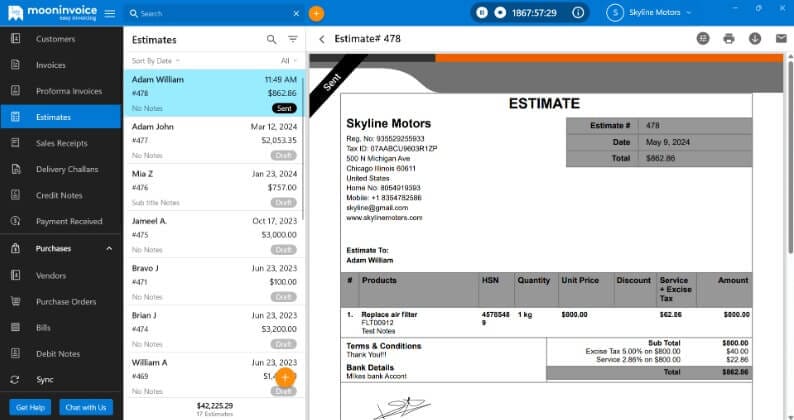The width and height of the screenshot is (794, 420).
Task: Open the Sort By Date dropdown
Action: [155, 61]
